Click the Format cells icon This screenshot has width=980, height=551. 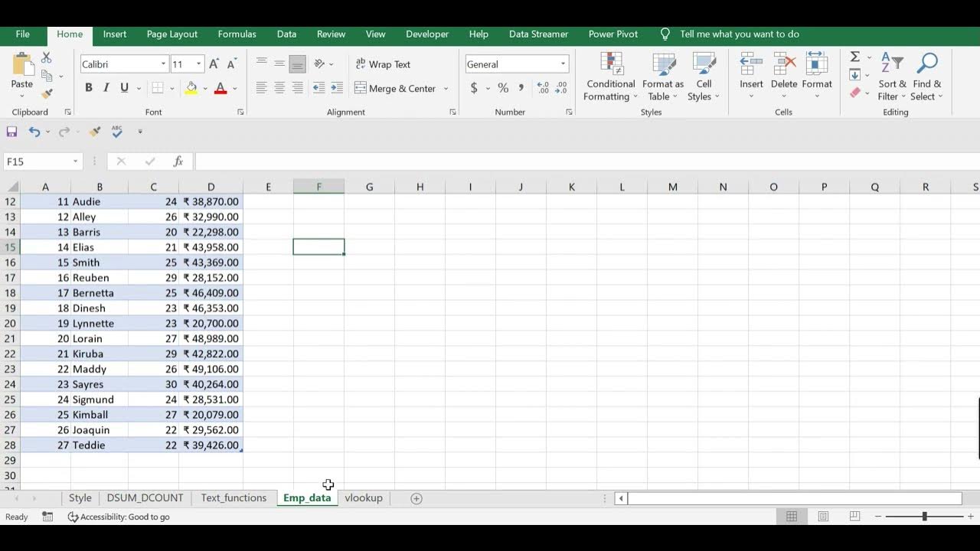point(817,64)
